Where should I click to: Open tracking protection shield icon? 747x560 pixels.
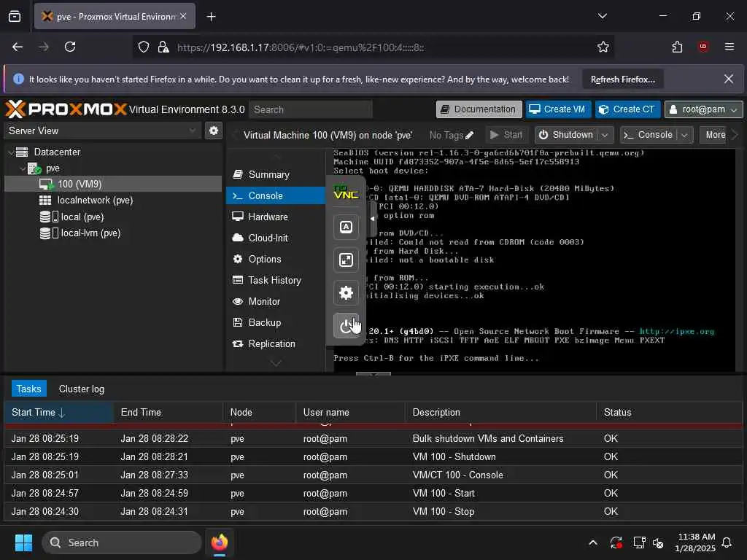(x=144, y=47)
